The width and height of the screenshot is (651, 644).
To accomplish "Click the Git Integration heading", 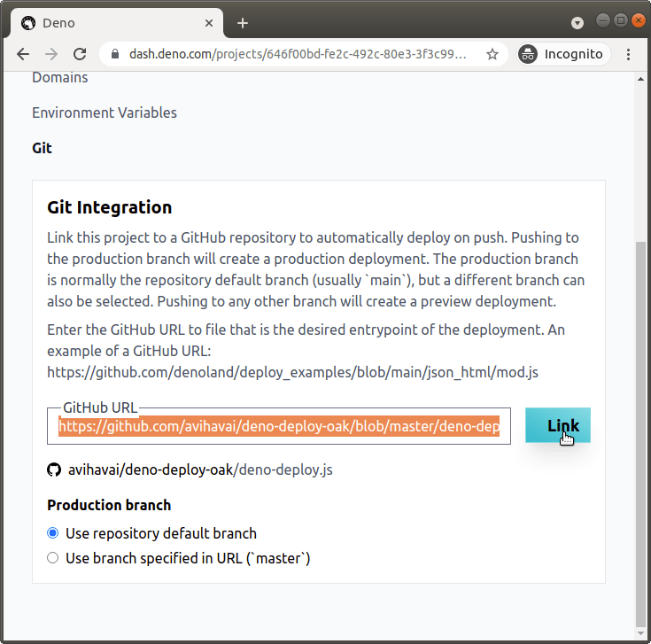I will pyautogui.click(x=109, y=207).
